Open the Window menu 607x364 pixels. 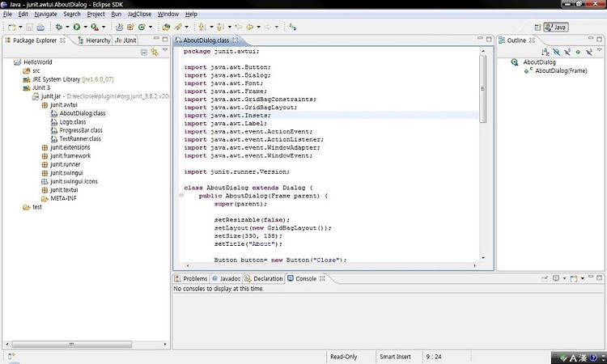(x=168, y=14)
